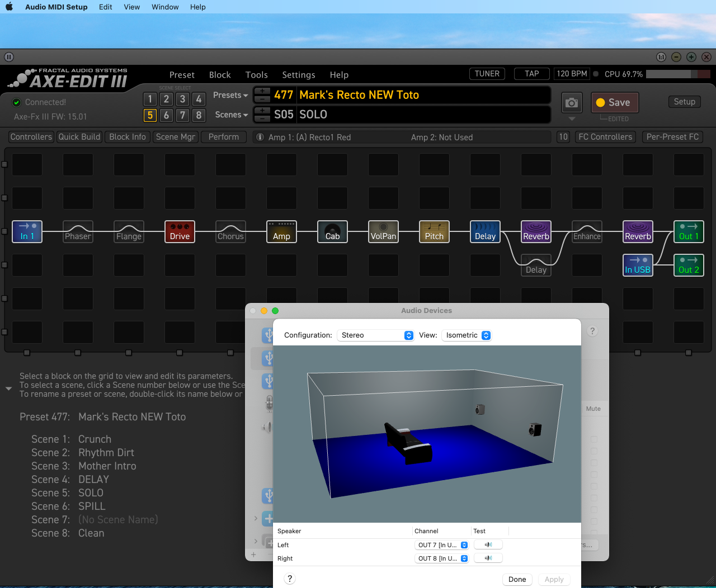
Task: Select the Flange block
Action: pos(129,231)
